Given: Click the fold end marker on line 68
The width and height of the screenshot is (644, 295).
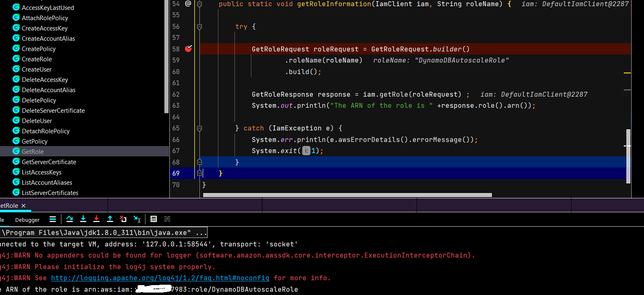Looking at the screenshot, I should [x=199, y=162].
